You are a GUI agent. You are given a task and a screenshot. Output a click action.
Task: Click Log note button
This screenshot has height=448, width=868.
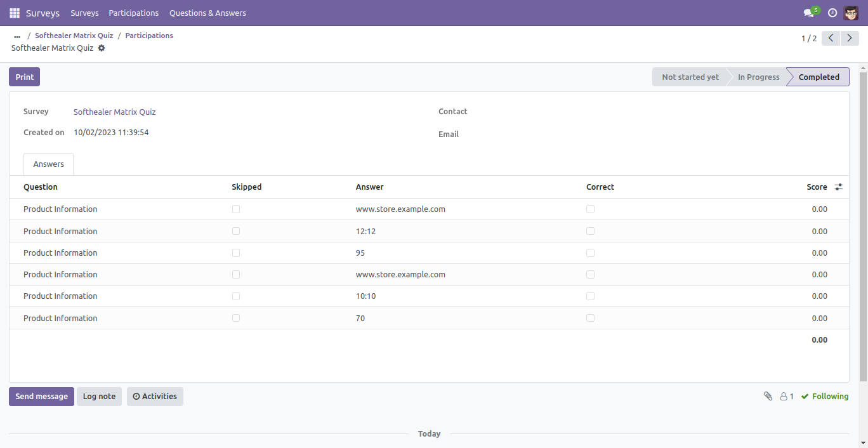coord(99,397)
